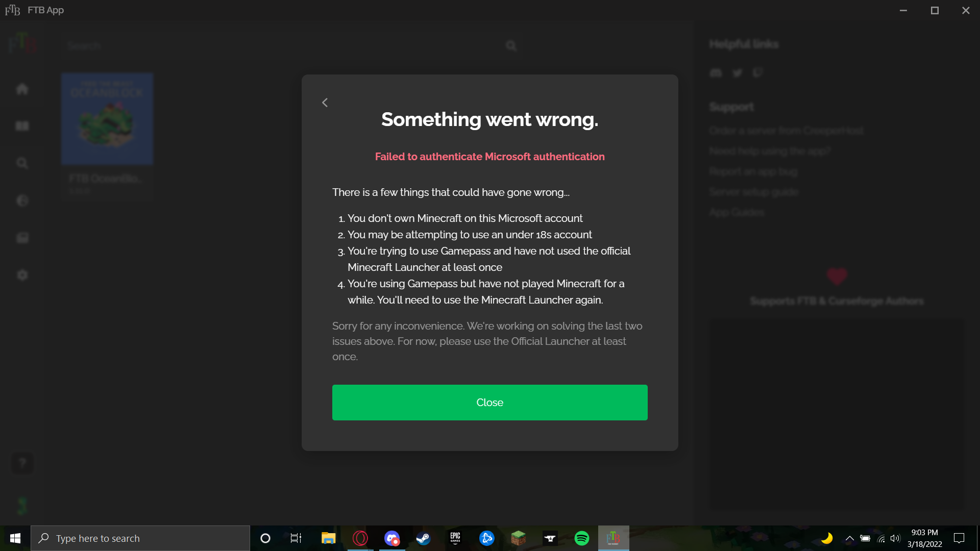
Task: Open the Library icon in sidebar
Action: [x=22, y=126]
